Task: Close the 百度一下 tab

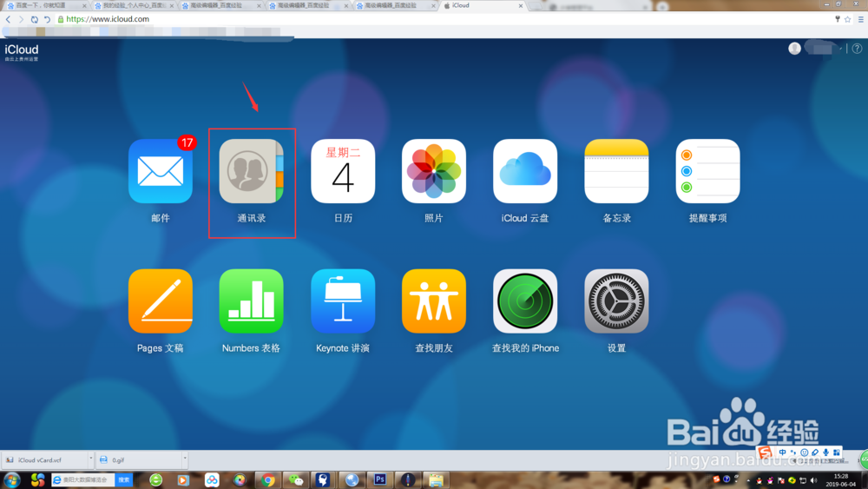Action: tap(84, 5)
